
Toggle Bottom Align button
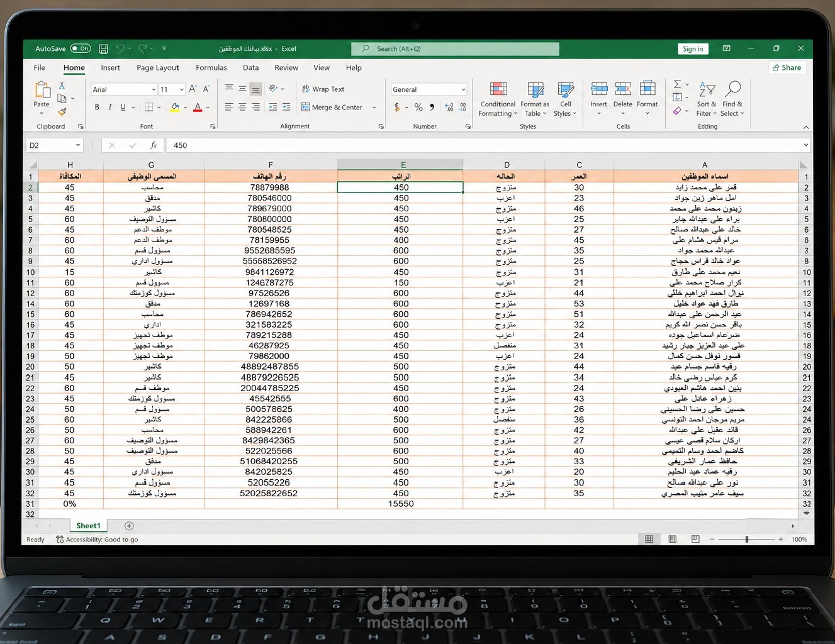[255, 89]
